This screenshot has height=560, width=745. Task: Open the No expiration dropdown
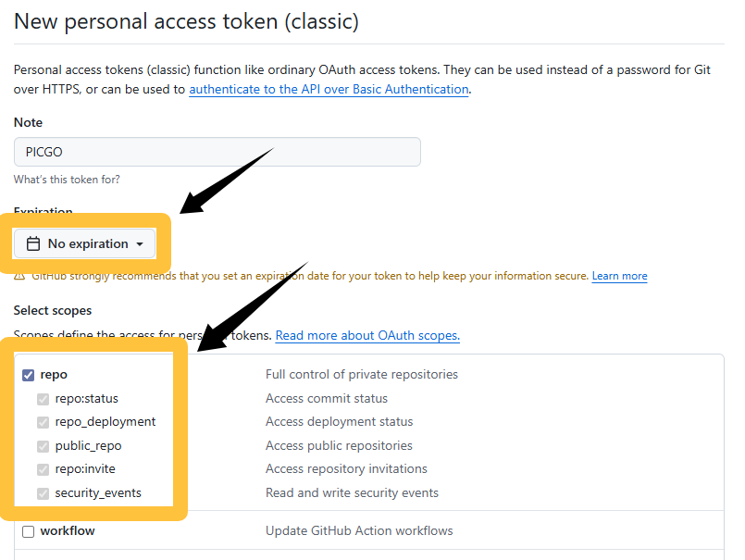coord(84,243)
